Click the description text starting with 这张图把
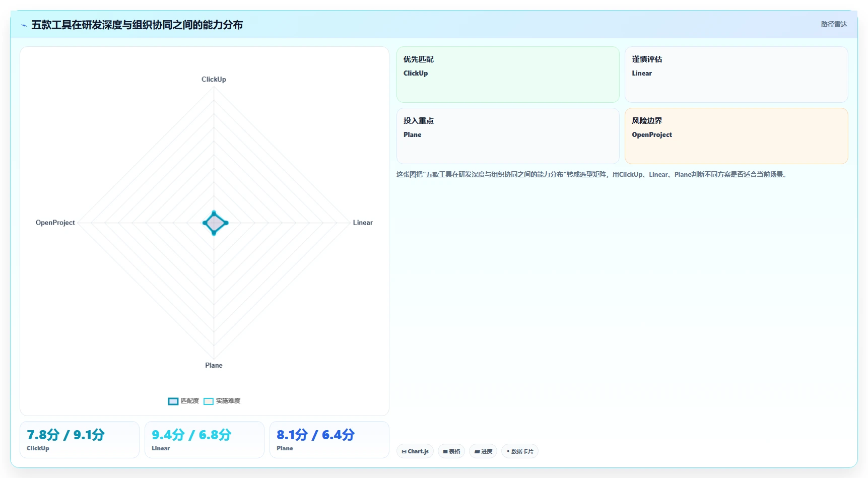The width and height of the screenshot is (868, 478). [592, 175]
